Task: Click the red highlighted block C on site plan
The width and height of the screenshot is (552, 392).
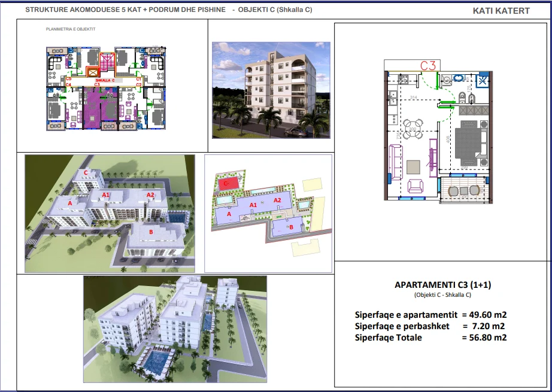Action: pos(228,184)
